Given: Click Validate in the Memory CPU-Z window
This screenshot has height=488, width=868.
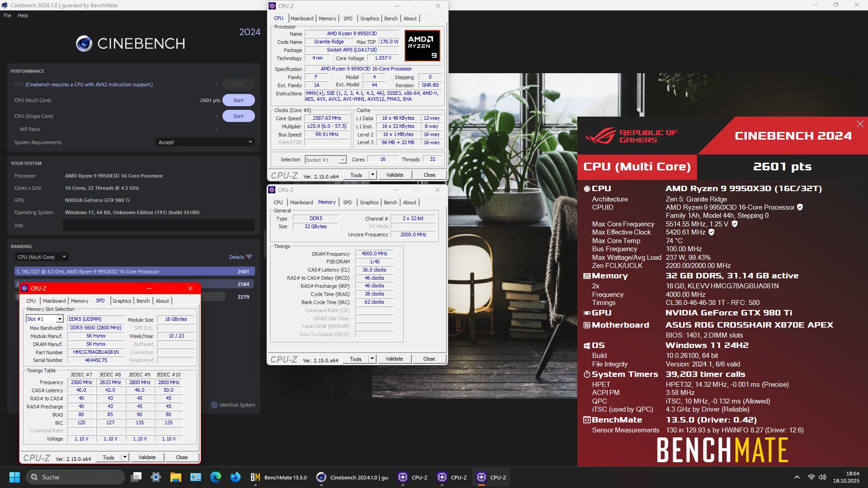Looking at the screenshot, I should (x=394, y=359).
